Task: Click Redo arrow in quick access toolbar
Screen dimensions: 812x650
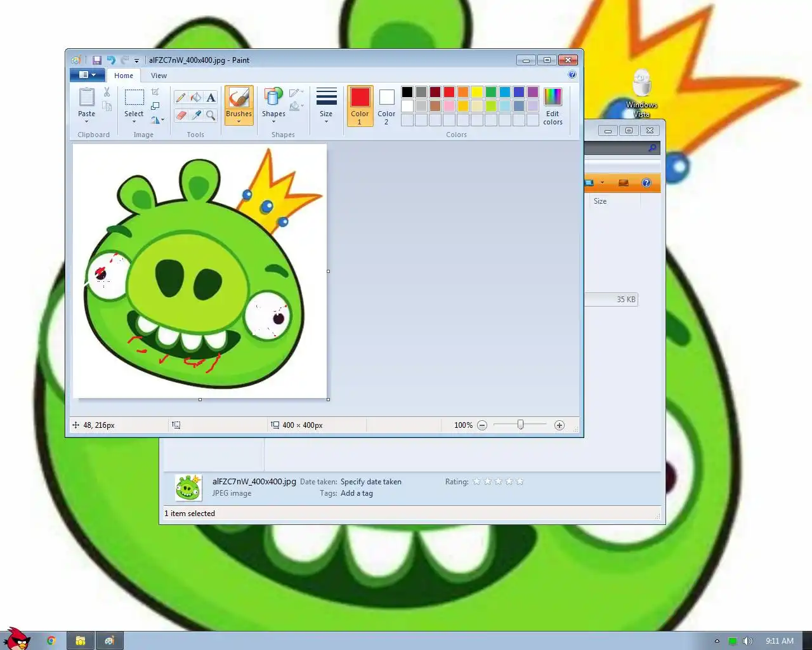Action: click(125, 60)
